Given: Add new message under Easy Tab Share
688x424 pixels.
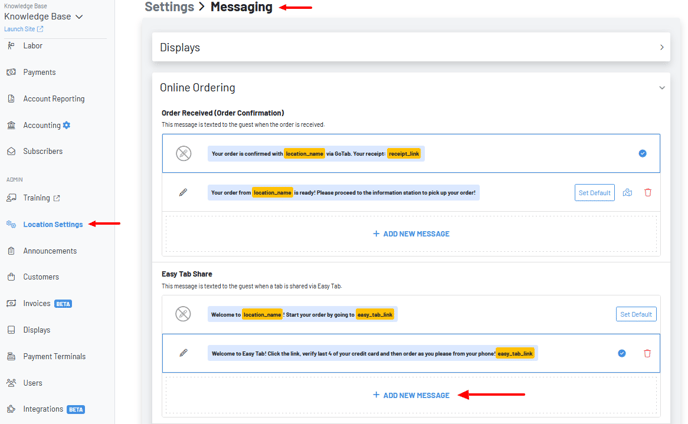Looking at the screenshot, I should click(x=411, y=395).
